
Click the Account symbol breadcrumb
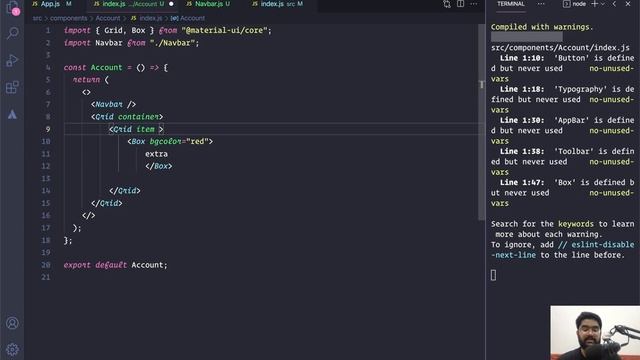188,18
